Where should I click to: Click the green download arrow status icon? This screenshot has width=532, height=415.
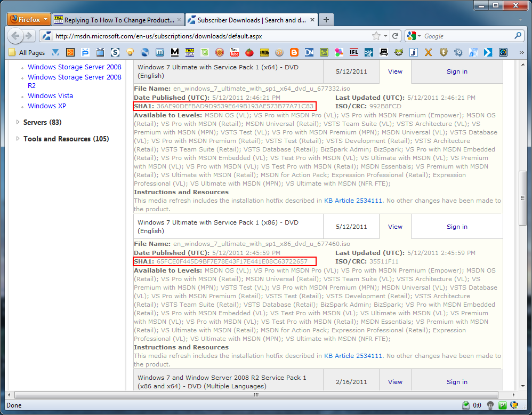tap(466, 405)
